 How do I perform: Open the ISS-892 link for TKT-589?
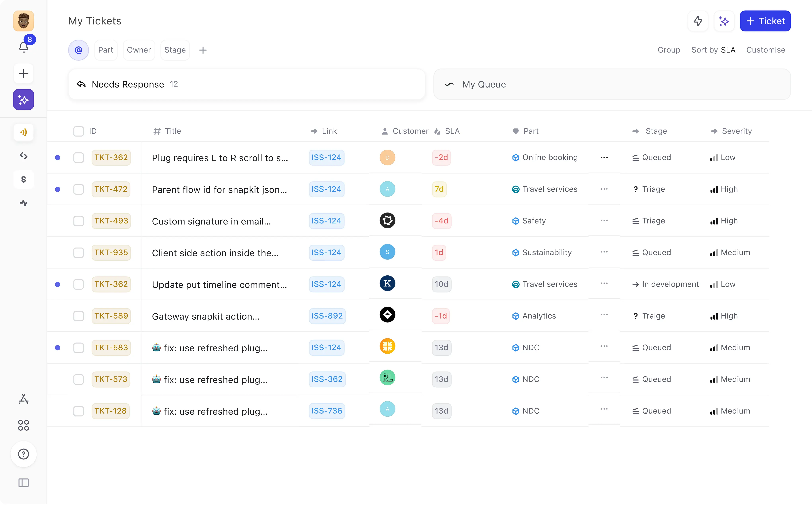[x=327, y=316]
